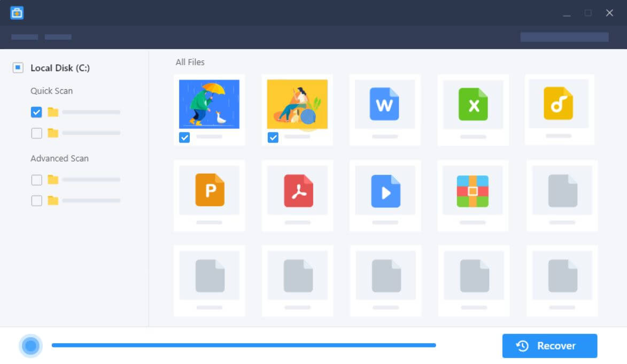The width and height of the screenshot is (627, 364).
Task: Click the round blue scan status button
Action: [30, 346]
